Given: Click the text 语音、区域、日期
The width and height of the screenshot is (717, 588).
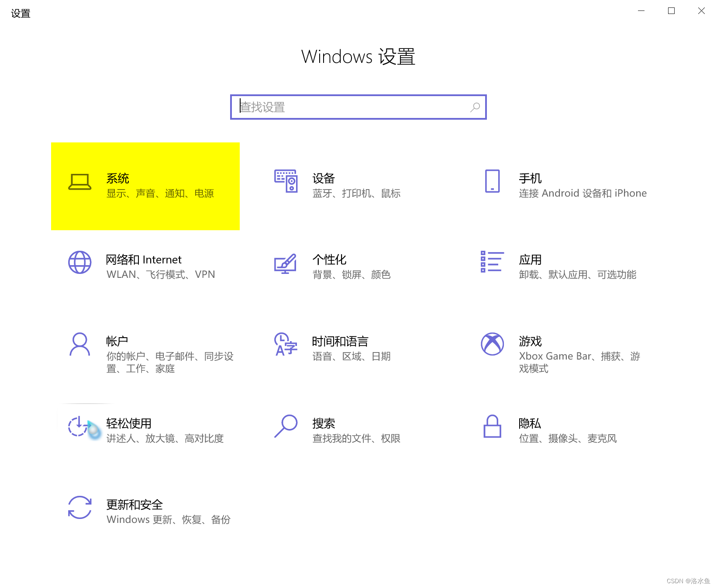Looking at the screenshot, I should 352,356.
